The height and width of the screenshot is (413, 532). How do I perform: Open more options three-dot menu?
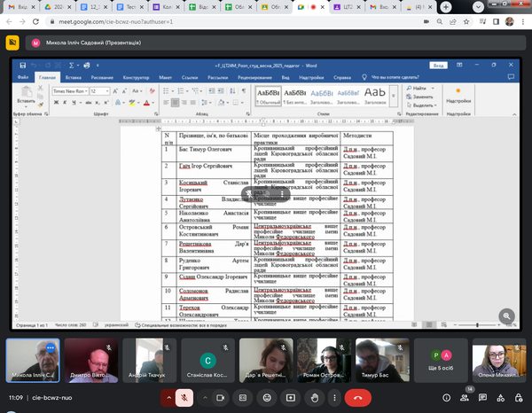pos(335,398)
